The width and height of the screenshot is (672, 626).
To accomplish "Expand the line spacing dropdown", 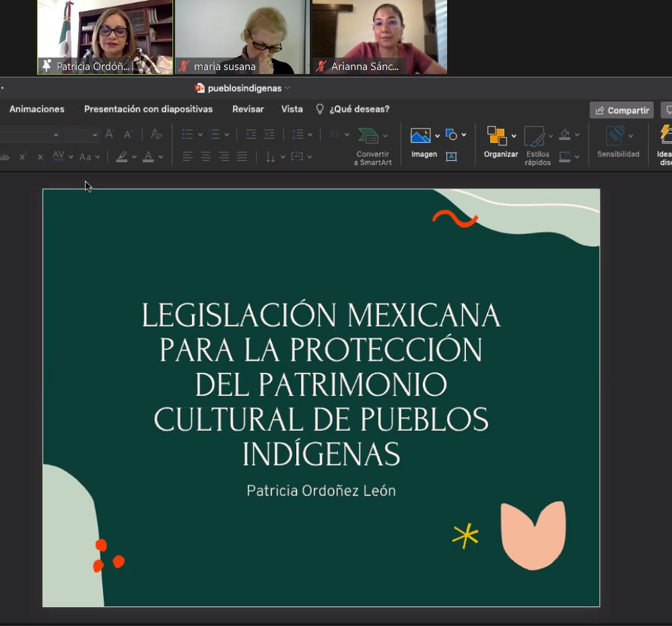I will pos(309,135).
